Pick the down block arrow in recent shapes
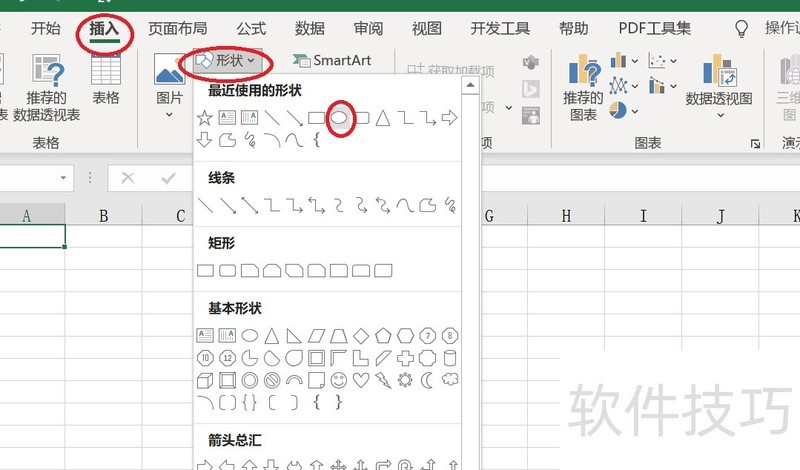The height and width of the screenshot is (470, 800). [x=205, y=140]
